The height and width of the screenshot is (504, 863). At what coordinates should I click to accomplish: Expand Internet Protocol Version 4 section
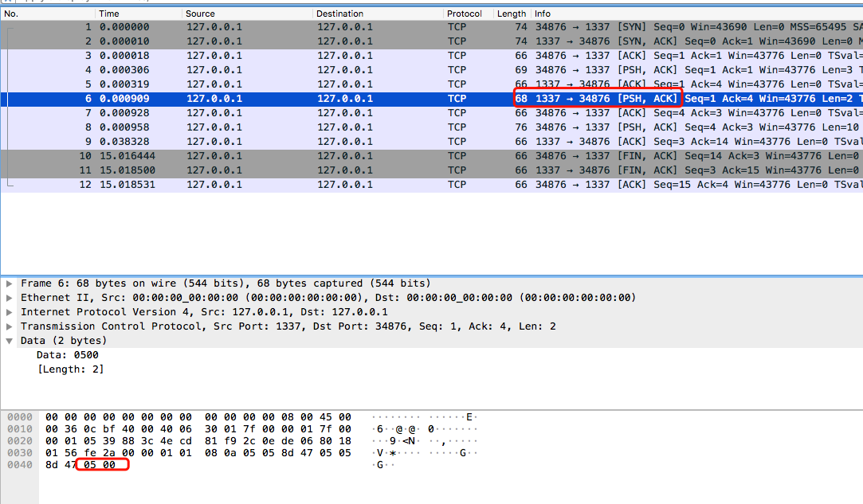[10, 313]
